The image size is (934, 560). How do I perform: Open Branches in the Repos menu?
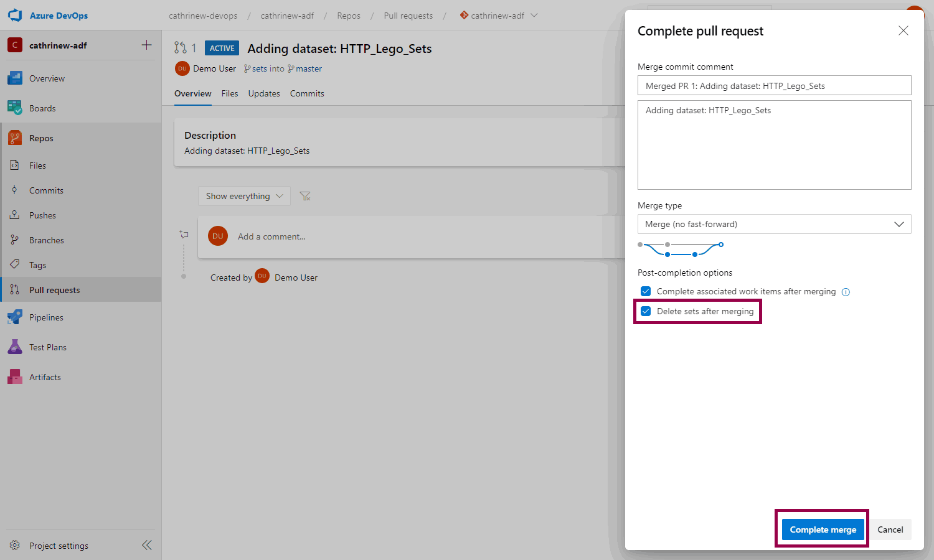click(46, 240)
